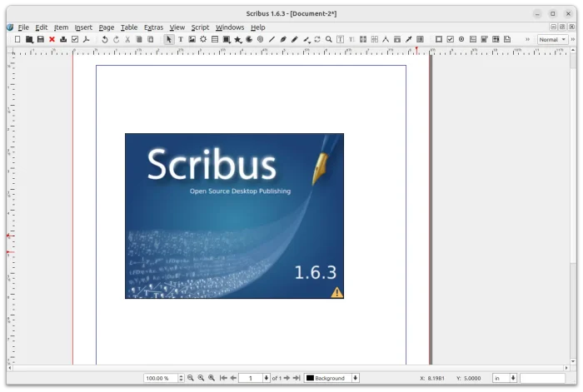Open the Page menu
The width and height of the screenshot is (583, 392).
coord(107,27)
